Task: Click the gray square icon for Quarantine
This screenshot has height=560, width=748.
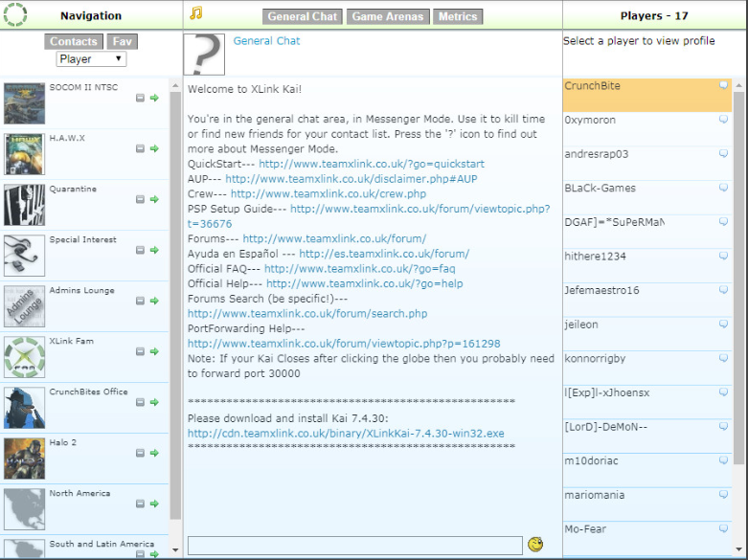Action: [x=140, y=199]
